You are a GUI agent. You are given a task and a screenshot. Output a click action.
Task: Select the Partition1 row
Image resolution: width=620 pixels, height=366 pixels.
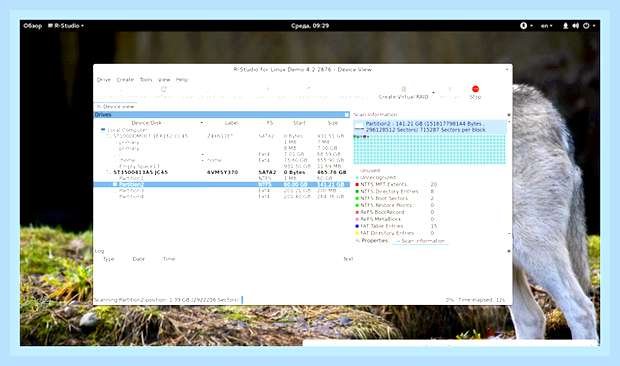click(221, 178)
